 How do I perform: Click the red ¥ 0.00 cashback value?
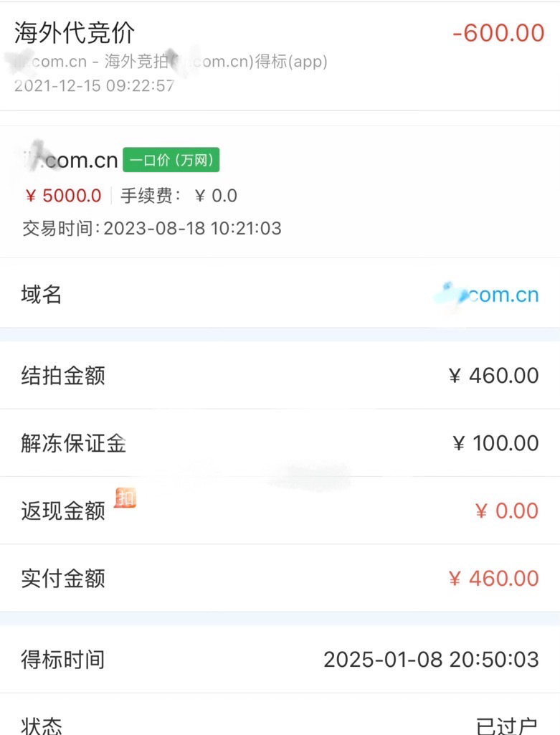pos(506,511)
